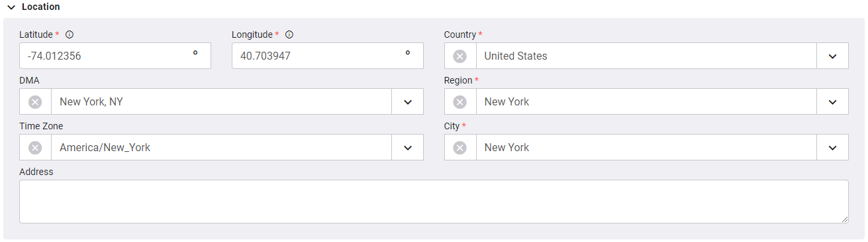Open the DMA dropdown arrow
The image size is (868, 242).
408,102
